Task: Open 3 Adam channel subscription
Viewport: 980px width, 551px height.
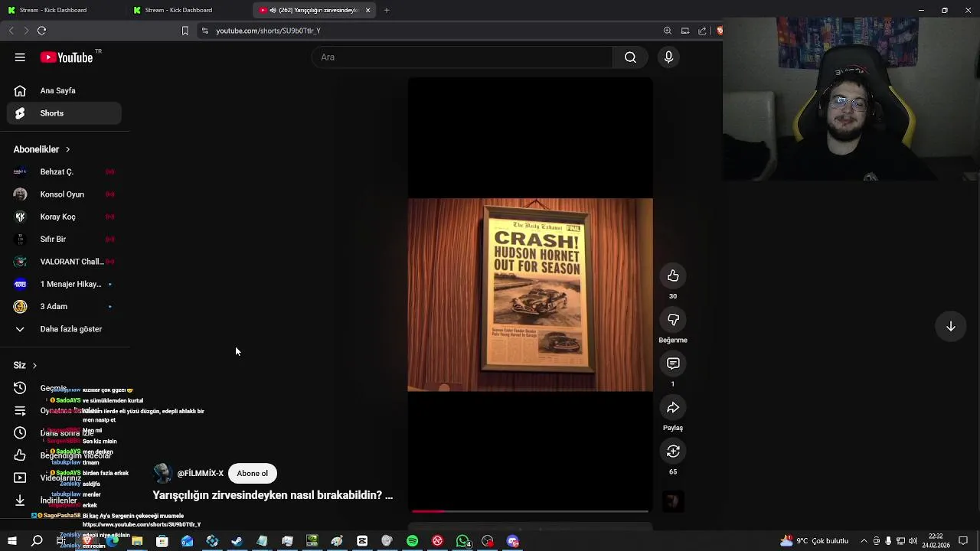Action: 64,306
